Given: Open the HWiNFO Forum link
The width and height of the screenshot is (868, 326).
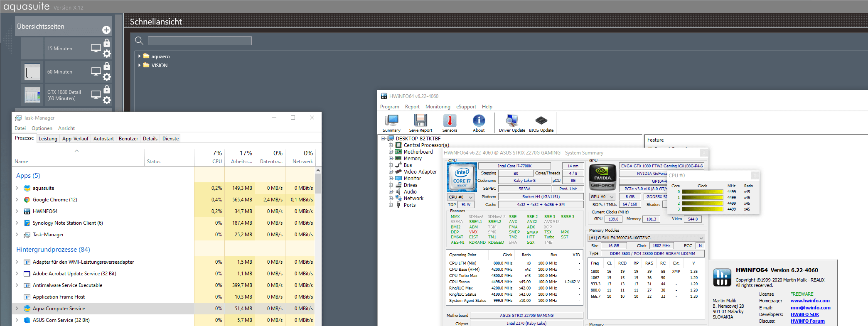Looking at the screenshot, I should coord(807,321).
